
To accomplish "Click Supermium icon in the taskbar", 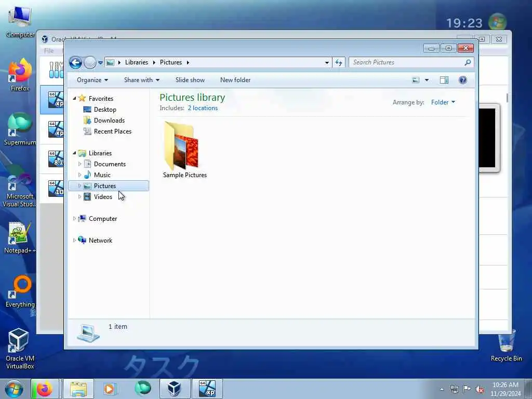I will 143,389.
